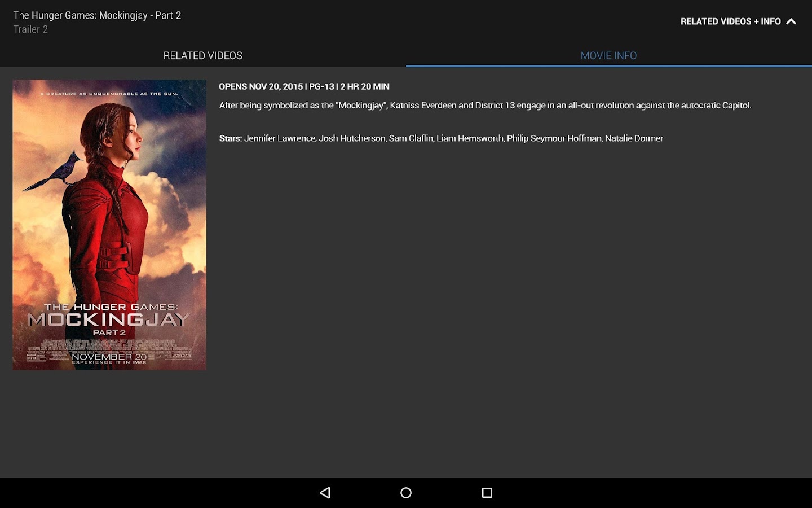Image resolution: width=812 pixels, height=508 pixels.
Task: Click the synopsis starting 'After being symbolized'
Action: (x=485, y=105)
